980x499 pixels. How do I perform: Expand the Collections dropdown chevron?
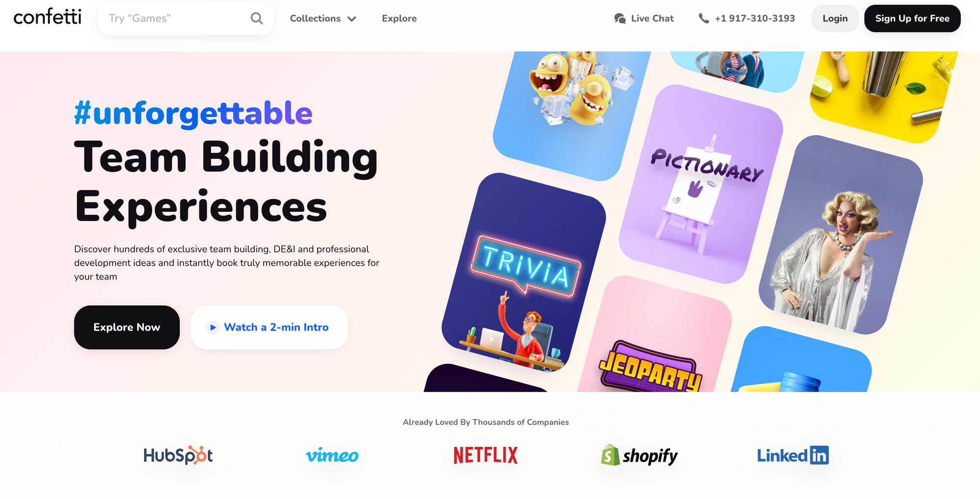click(x=352, y=19)
